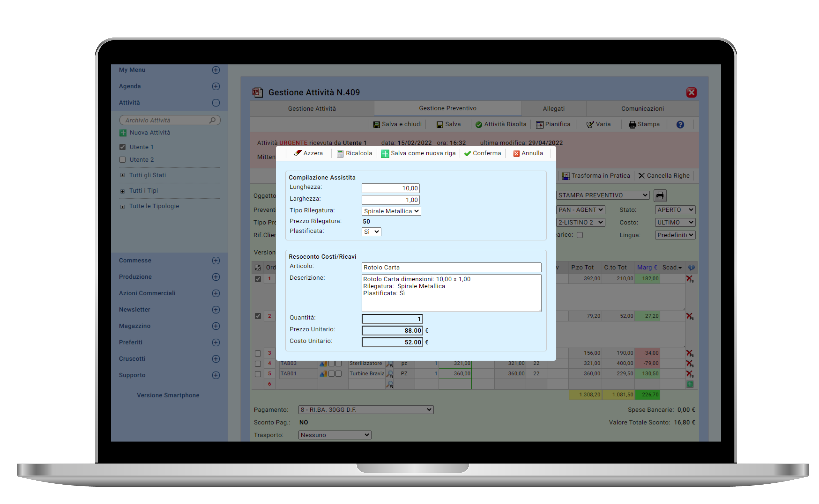This screenshot has height=504, width=819.
Task: Click the print icon next to STAMPA PREVENTIVO
Action: [662, 195]
